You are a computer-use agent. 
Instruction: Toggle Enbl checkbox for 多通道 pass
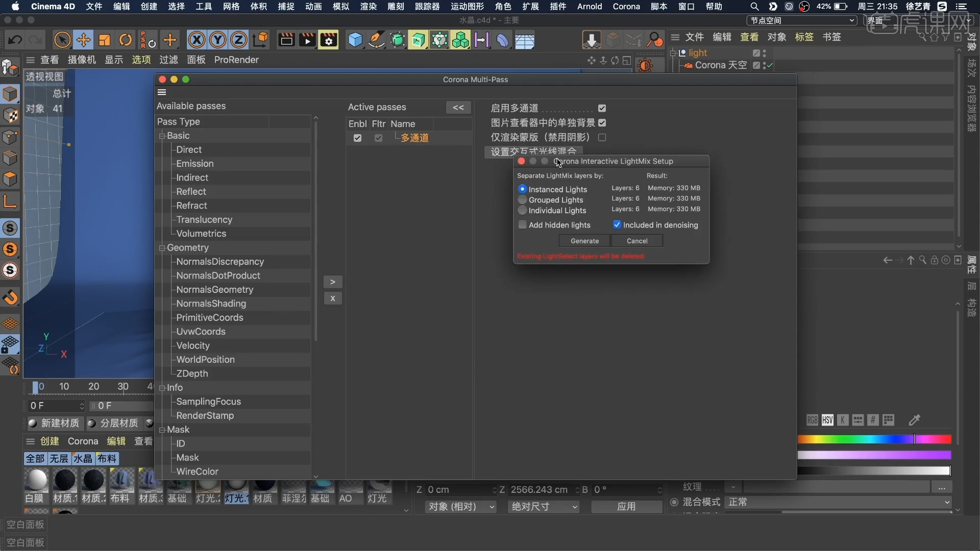(357, 138)
